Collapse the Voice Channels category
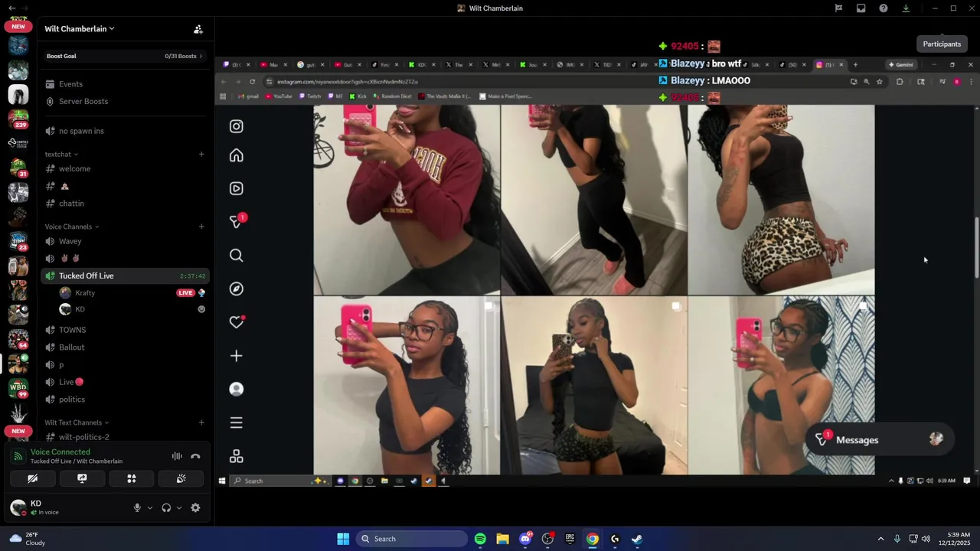 [72, 227]
